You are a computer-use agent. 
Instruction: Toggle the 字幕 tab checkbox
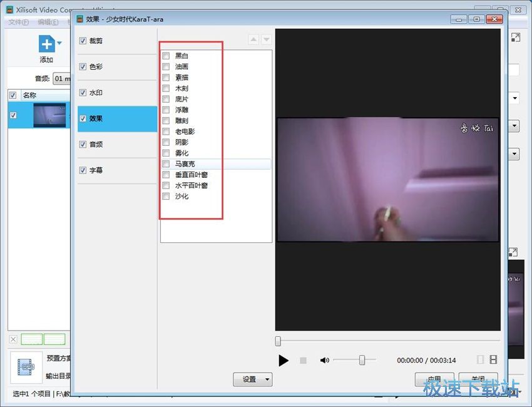(x=83, y=170)
